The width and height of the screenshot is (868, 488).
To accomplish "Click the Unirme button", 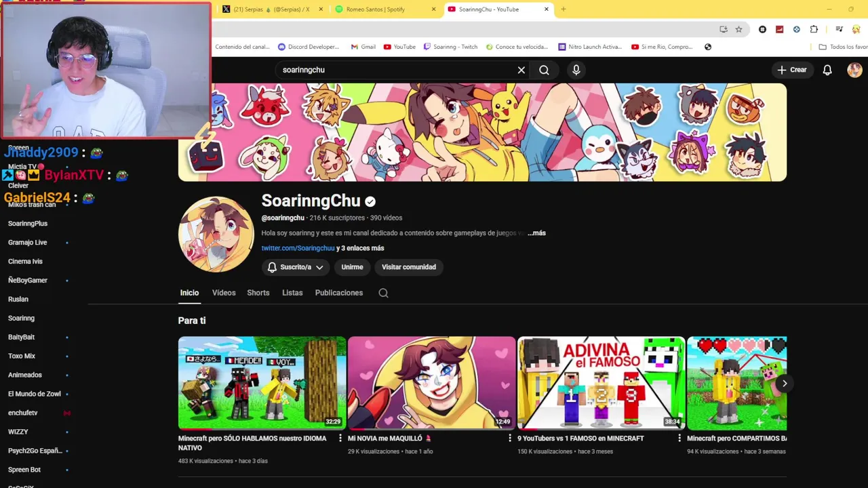I will click(352, 267).
